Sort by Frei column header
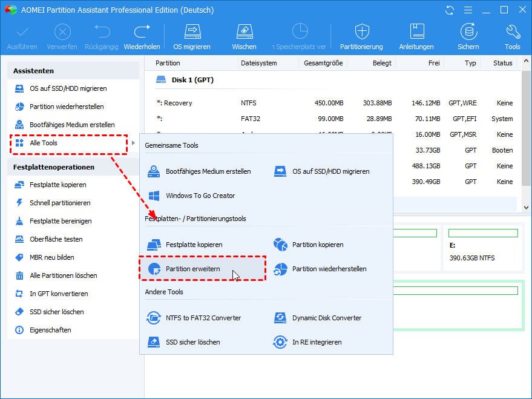 coord(434,63)
